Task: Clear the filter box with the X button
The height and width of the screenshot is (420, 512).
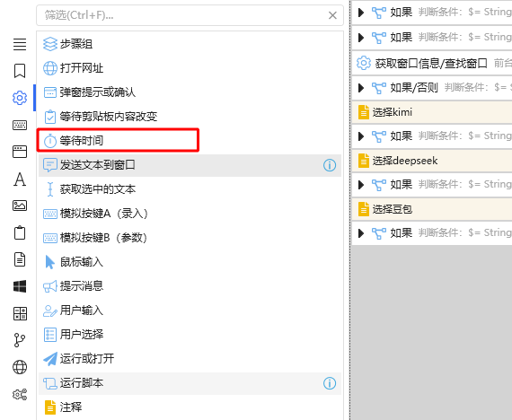Action: 332,15
